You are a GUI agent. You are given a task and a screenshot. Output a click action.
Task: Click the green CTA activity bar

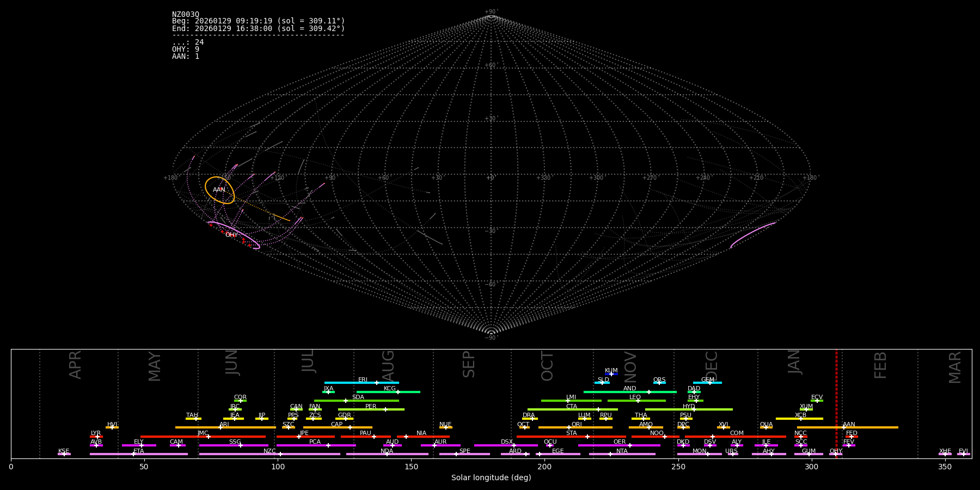pyautogui.click(x=573, y=409)
